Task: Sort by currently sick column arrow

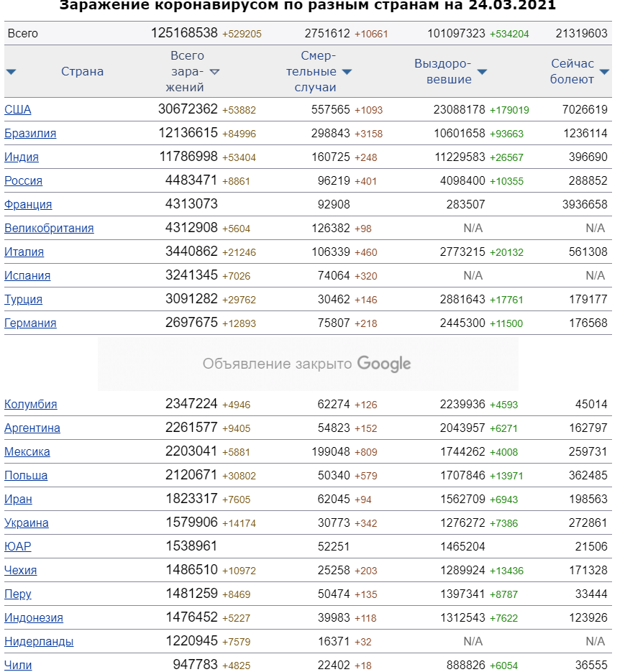Action: pos(604,72)
